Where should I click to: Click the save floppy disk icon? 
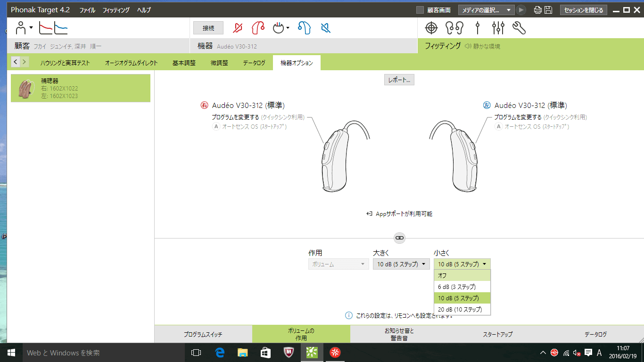point(548,10)
